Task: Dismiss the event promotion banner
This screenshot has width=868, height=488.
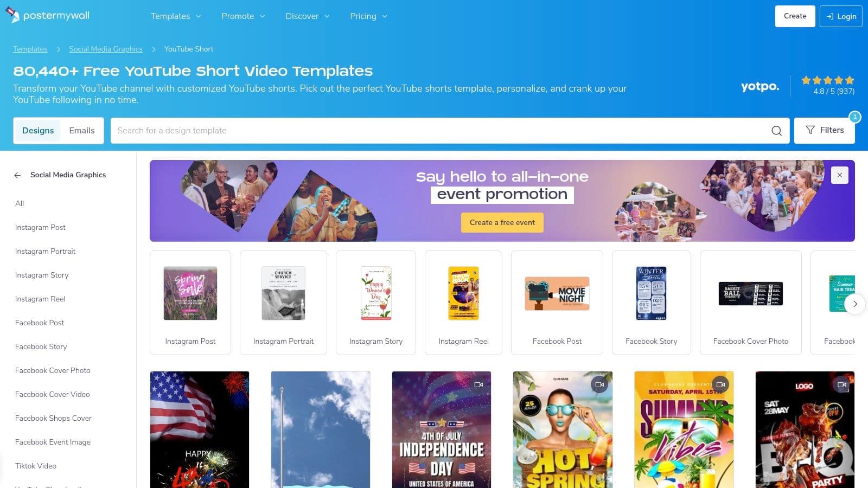Action: coord(839,175)
